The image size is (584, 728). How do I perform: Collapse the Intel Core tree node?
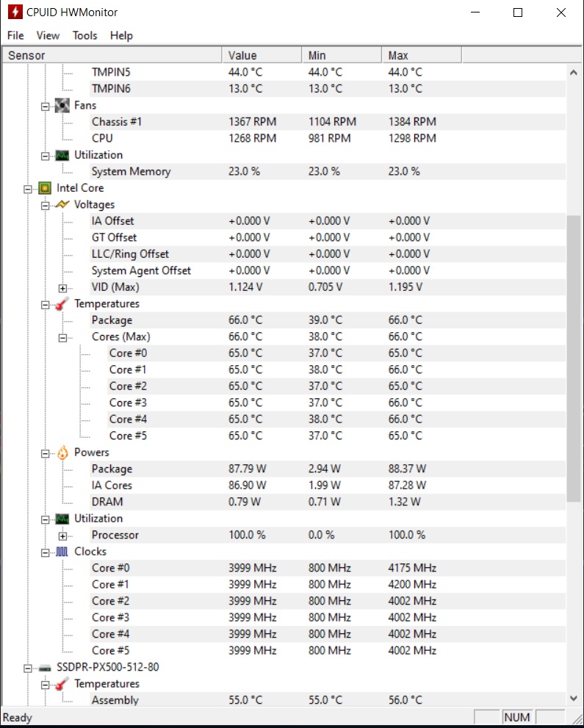click(x=28, y=189)
